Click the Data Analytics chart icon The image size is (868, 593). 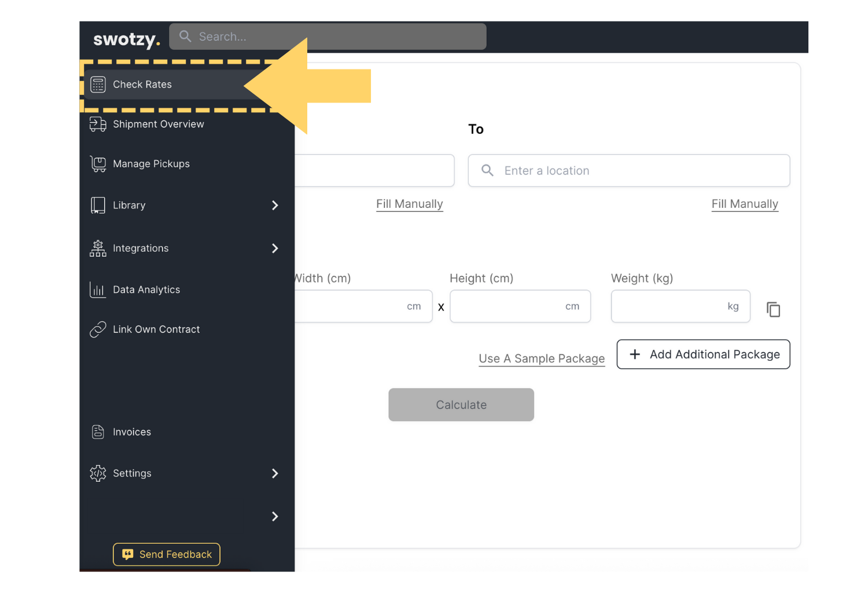98,290
